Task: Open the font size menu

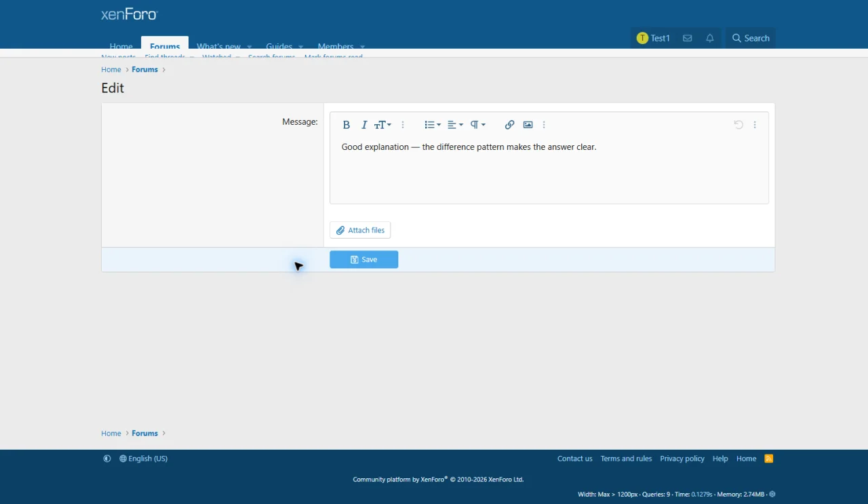Action: point(383,125)
